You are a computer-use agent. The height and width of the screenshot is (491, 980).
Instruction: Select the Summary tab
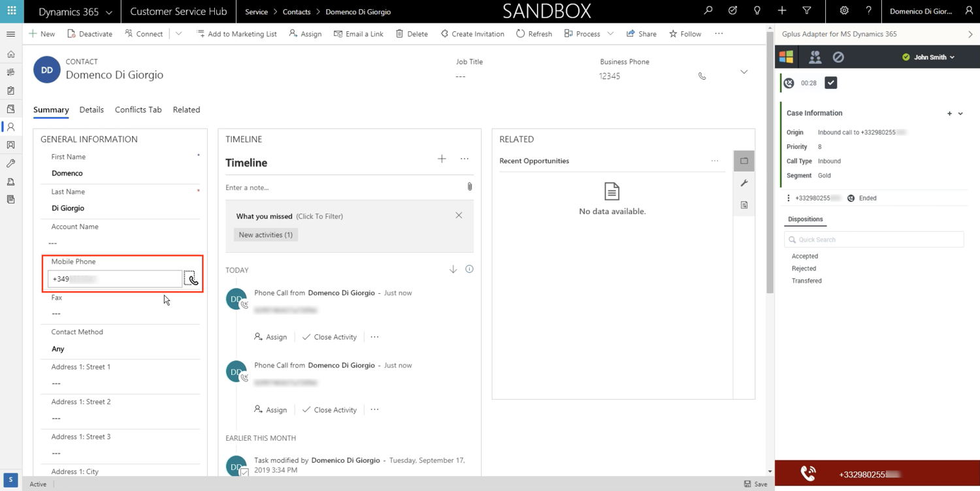pos(51,110)
